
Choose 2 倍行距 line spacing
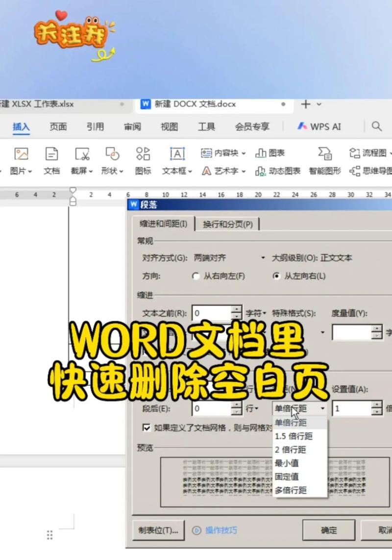click(x=299, y=450)
